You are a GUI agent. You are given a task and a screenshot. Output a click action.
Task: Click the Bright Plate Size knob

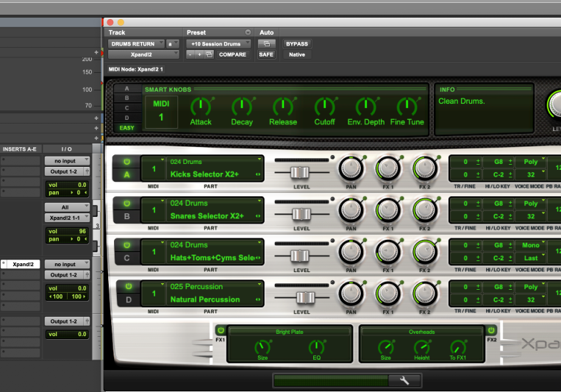click(x=262, y=346)
